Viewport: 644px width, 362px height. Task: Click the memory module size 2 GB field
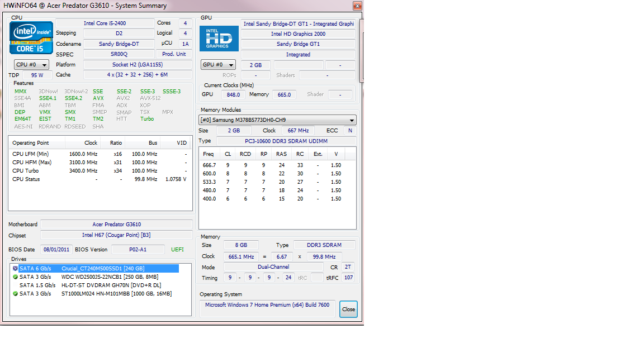click(234, 131)
